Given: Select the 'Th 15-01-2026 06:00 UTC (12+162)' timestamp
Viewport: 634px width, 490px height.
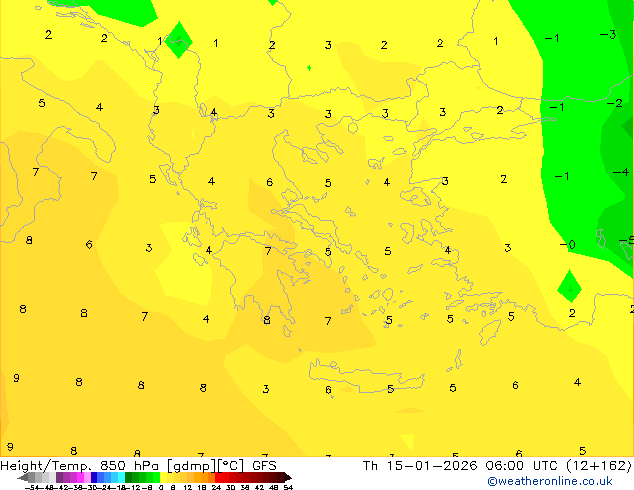Looking at the screenshot, I should (497, 465).
